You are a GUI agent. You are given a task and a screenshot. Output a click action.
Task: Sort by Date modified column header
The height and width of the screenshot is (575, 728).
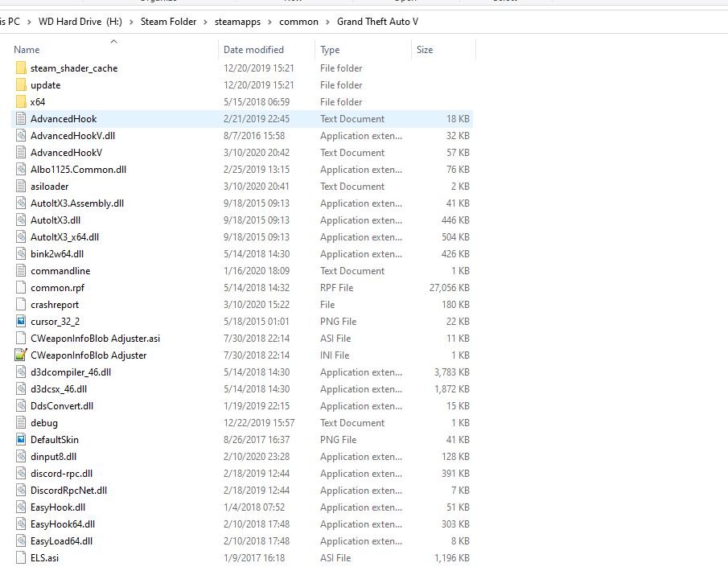(253, 50)
